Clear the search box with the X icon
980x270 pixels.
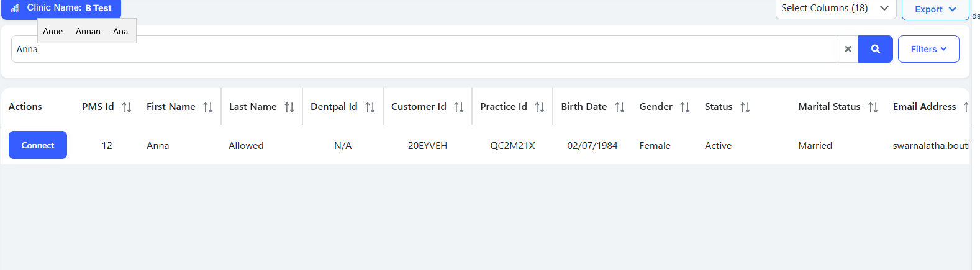[x=848, y=49]
